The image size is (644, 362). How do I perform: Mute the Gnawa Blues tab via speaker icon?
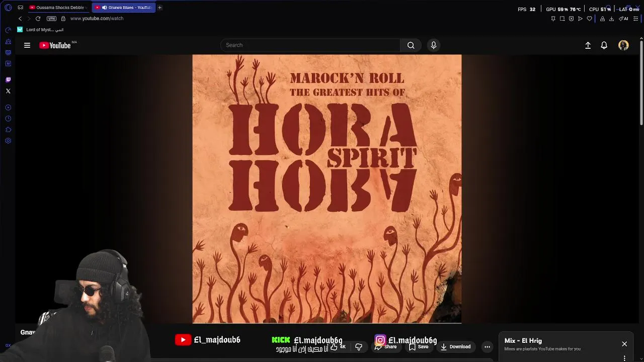pos(104,8)
